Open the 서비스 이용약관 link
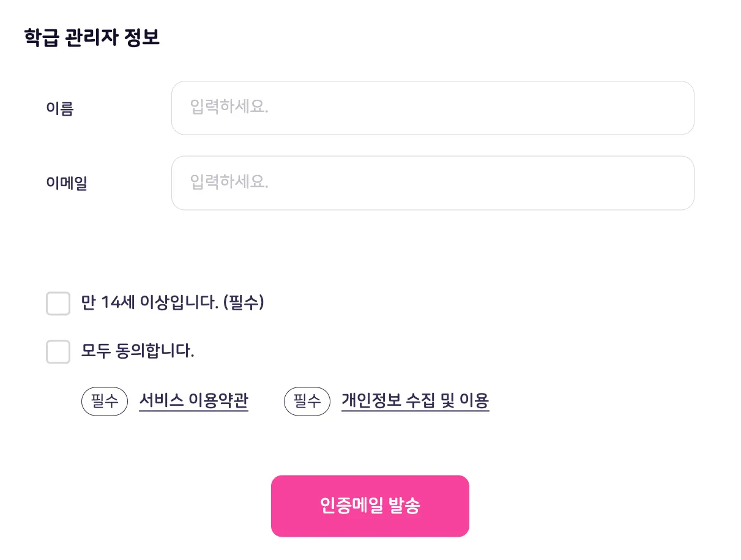This screenshot has width=741, height=560. point(194,401)
